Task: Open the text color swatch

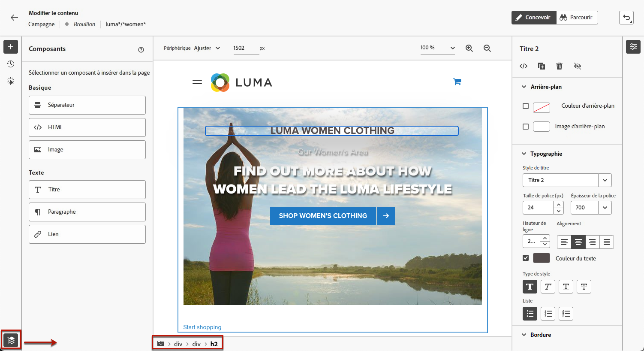Action: coord(542,258)
